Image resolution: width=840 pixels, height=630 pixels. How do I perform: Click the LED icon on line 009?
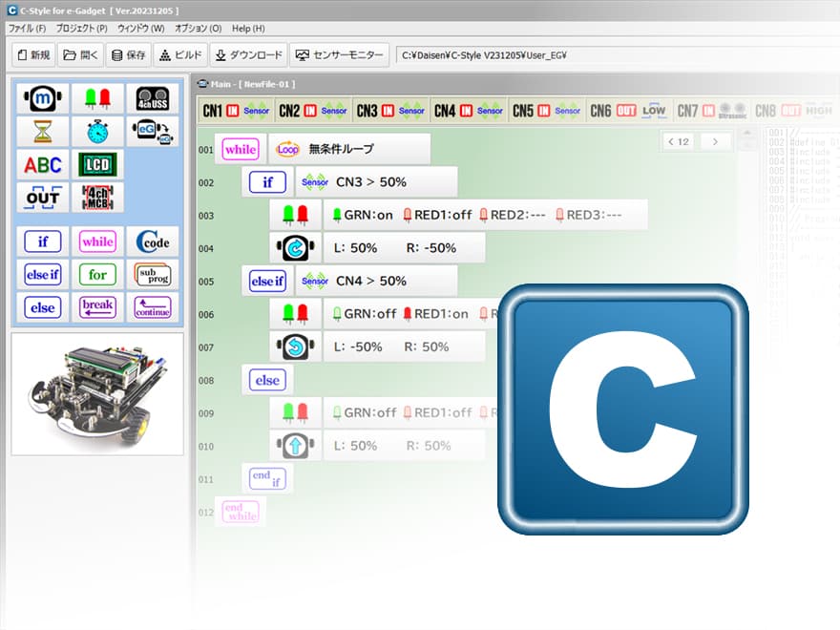click(x=295, y=412)
